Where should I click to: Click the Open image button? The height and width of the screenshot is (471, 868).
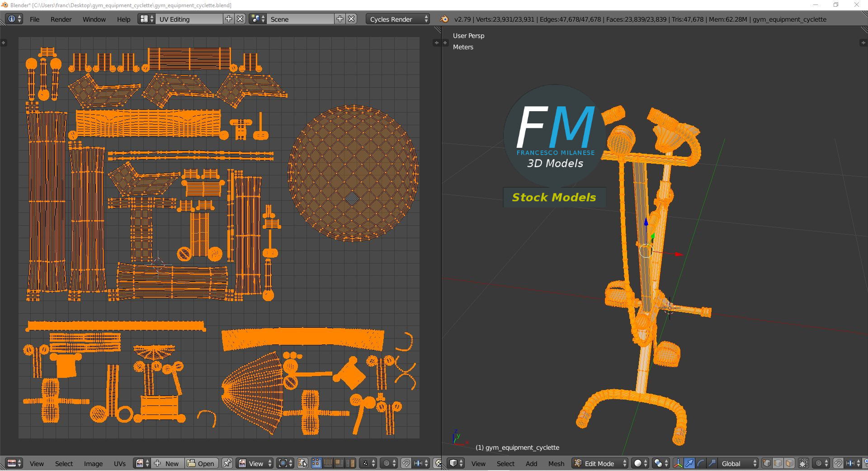pyautogui.click(x=201, y=463)
